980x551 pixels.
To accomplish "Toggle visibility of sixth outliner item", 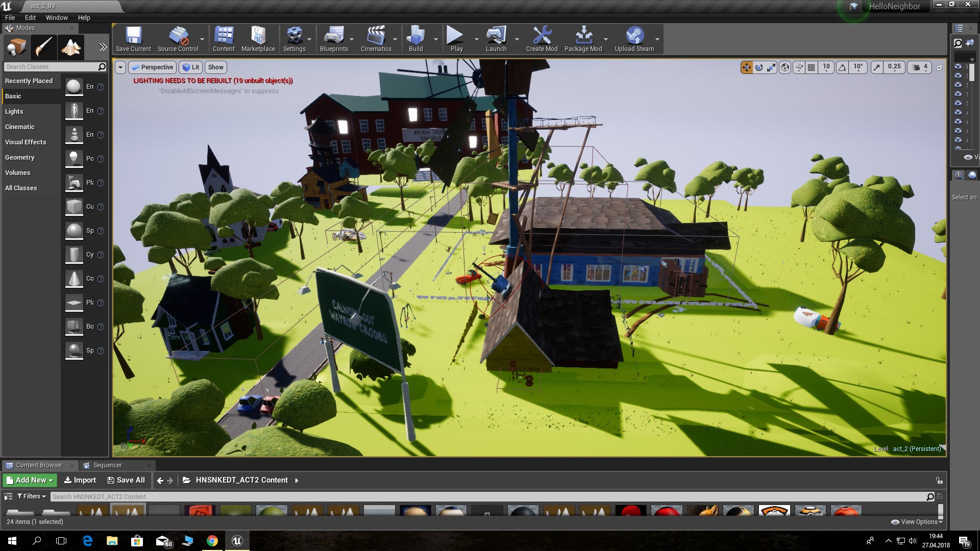I will pos(958,112).
